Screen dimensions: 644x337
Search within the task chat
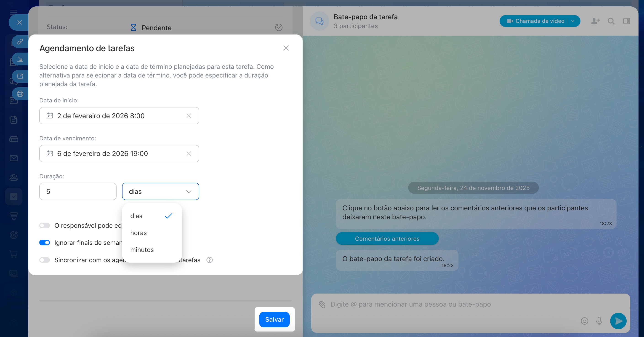[611, 21]
